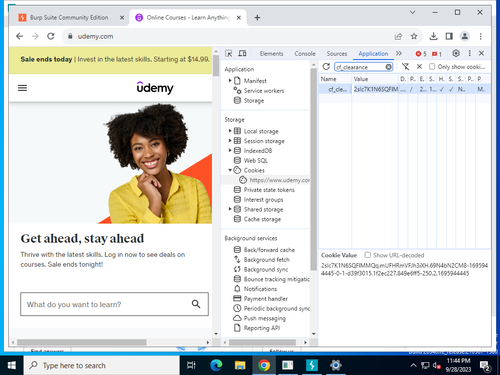Switch to the Sources tab
This screenshot has height=375, width=500.
(337, 54)
